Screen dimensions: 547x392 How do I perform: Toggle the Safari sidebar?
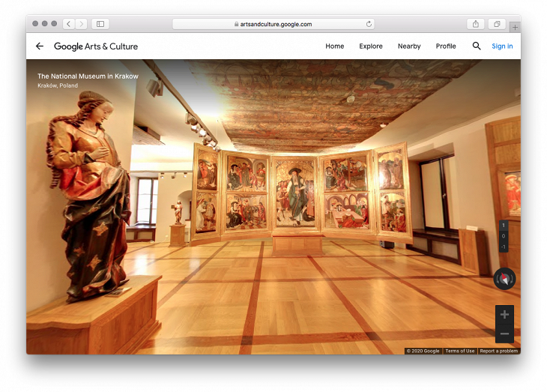(100, 24)
